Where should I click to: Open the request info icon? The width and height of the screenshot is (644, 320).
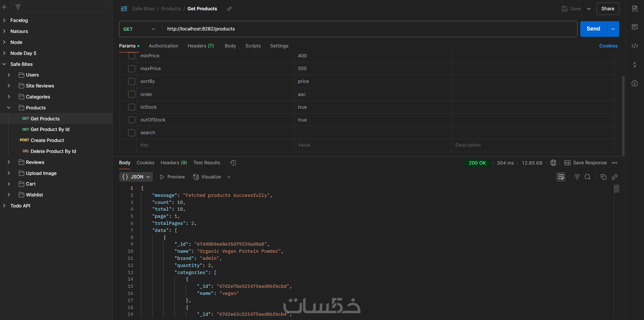[635, 84]
